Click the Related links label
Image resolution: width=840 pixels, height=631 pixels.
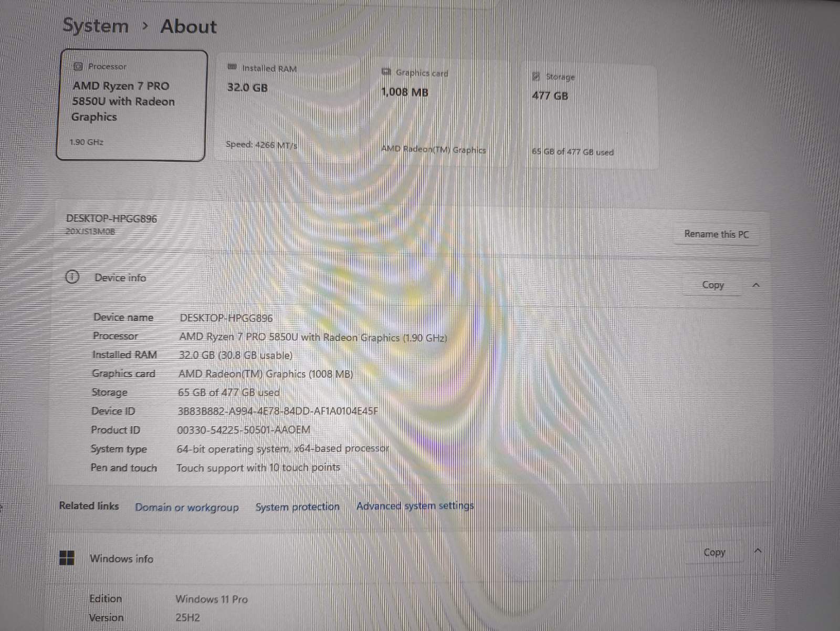pos(89,505)
